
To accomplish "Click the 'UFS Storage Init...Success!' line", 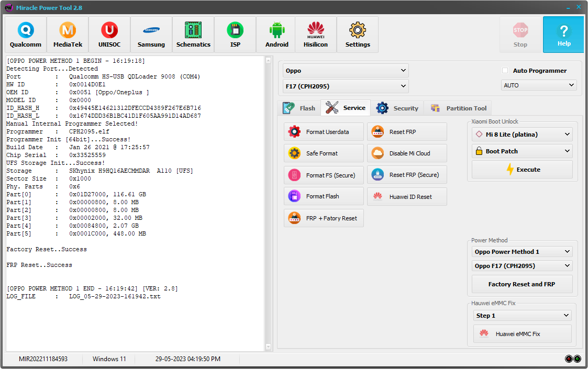I will (56, 163).
